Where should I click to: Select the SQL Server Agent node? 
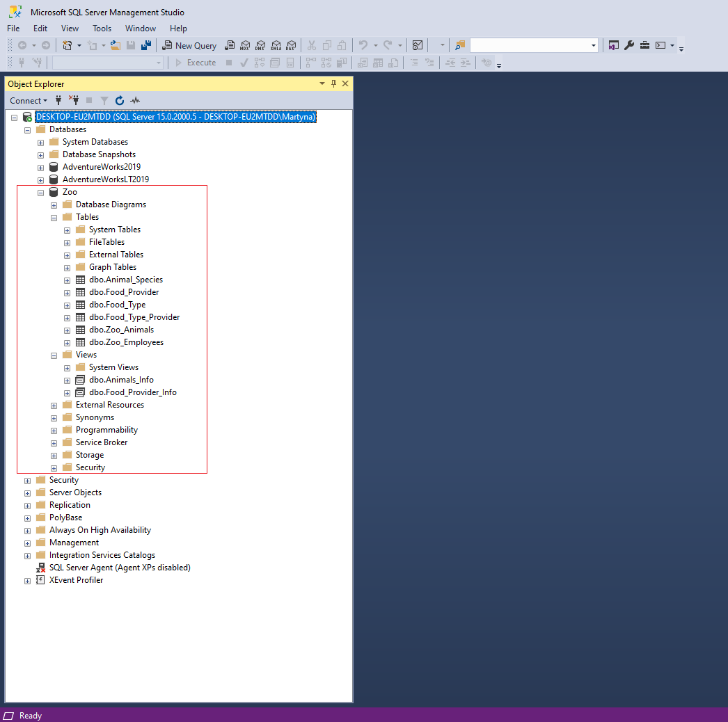tap(120, 568)
